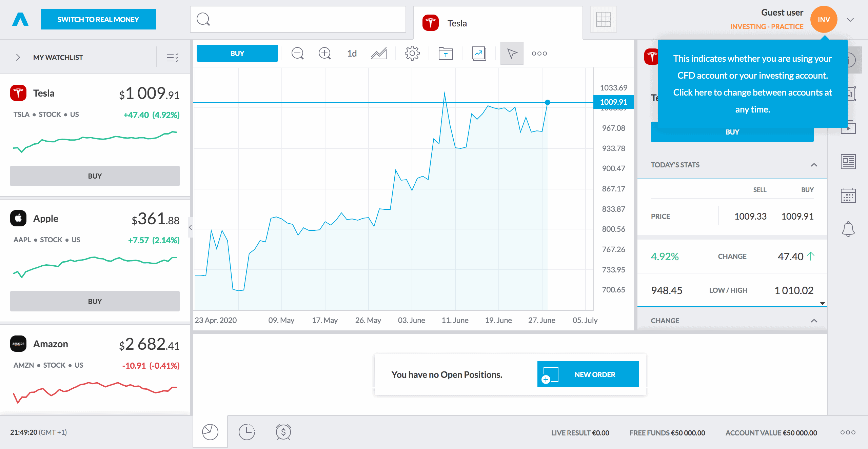Click the 21:49:20 clock display
868x449 pixels.
(24, 432)
